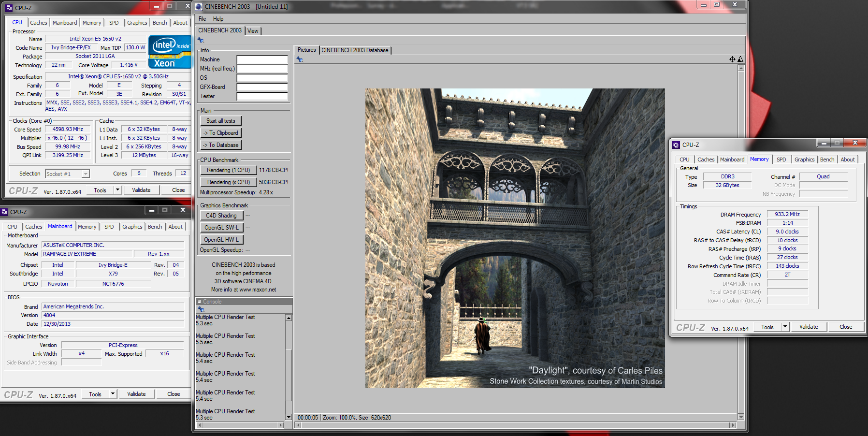The image size is (868, 436).
Task: Open Tools dropdown arrow in CPU window
Action: tap(117, 190)
